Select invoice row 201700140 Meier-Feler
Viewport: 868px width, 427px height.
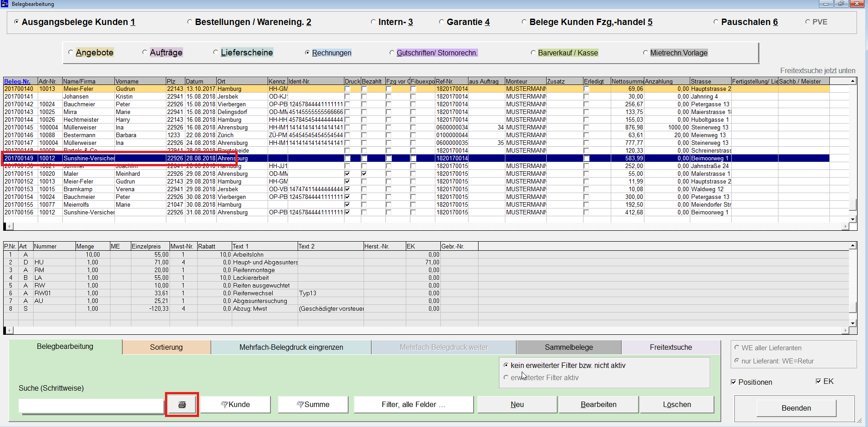click(x=416, y=89)
